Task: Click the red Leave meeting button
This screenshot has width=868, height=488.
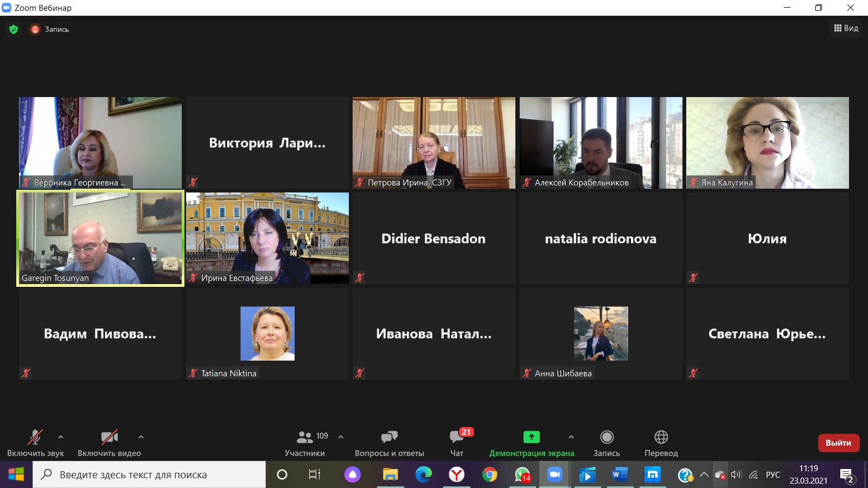Action: tap(838, 443)
